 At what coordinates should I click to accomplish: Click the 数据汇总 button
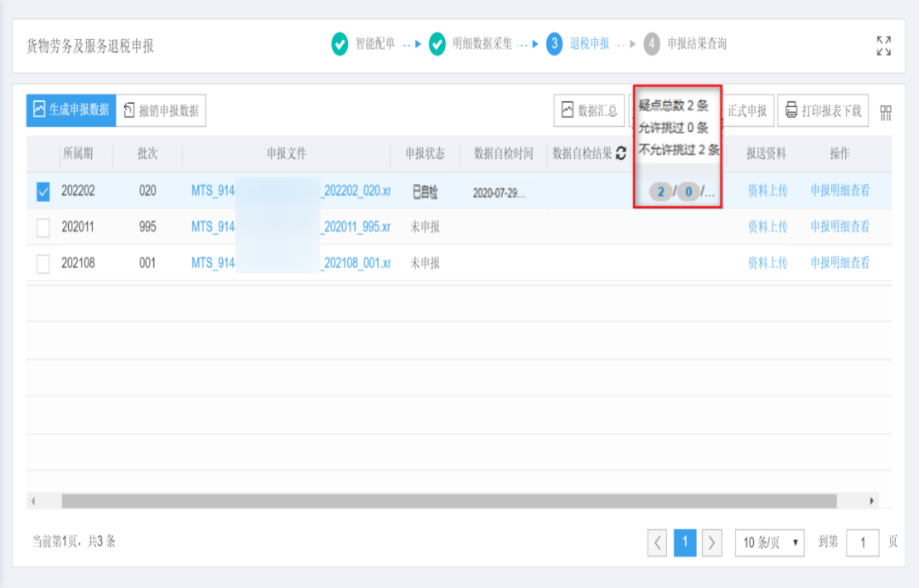(589, 111)
